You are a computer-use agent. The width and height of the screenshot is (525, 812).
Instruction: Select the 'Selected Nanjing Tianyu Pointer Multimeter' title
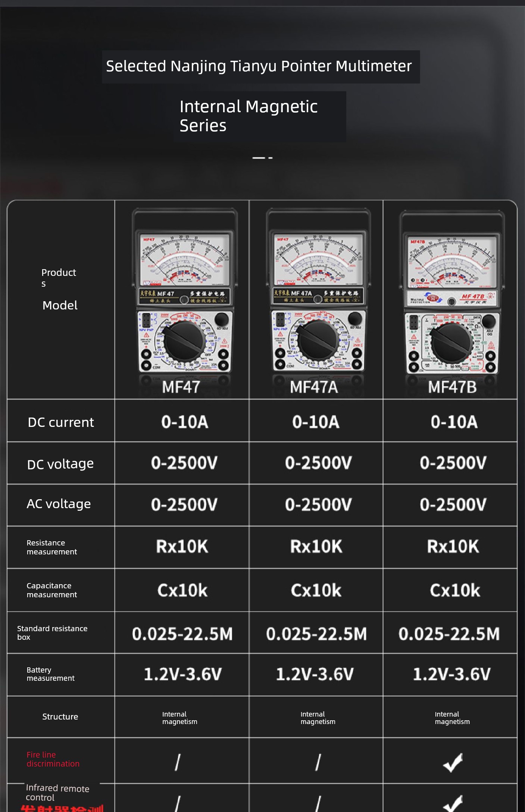point(259,66)
